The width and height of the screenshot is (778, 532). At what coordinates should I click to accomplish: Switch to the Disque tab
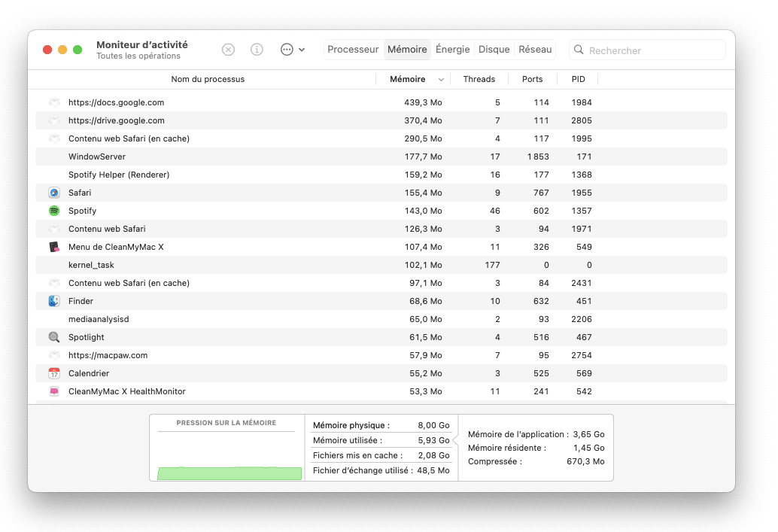tap(494, 50)
